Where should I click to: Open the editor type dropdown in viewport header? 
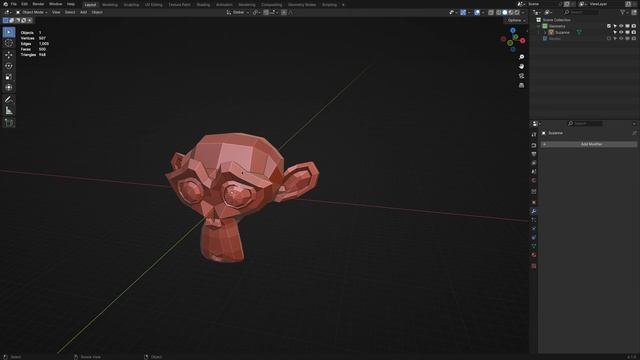pos(7,12)
